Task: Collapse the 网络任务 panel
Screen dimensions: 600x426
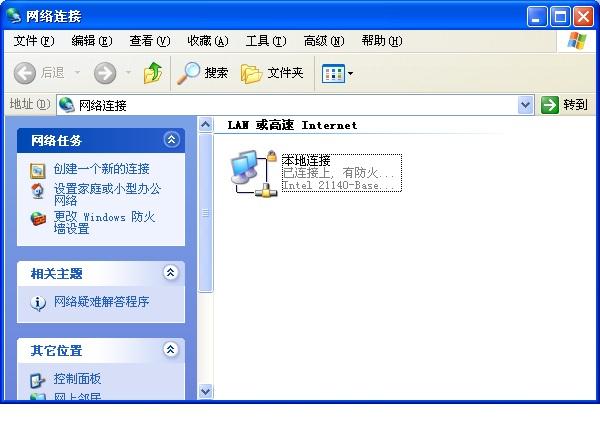Action: (171, 140)
